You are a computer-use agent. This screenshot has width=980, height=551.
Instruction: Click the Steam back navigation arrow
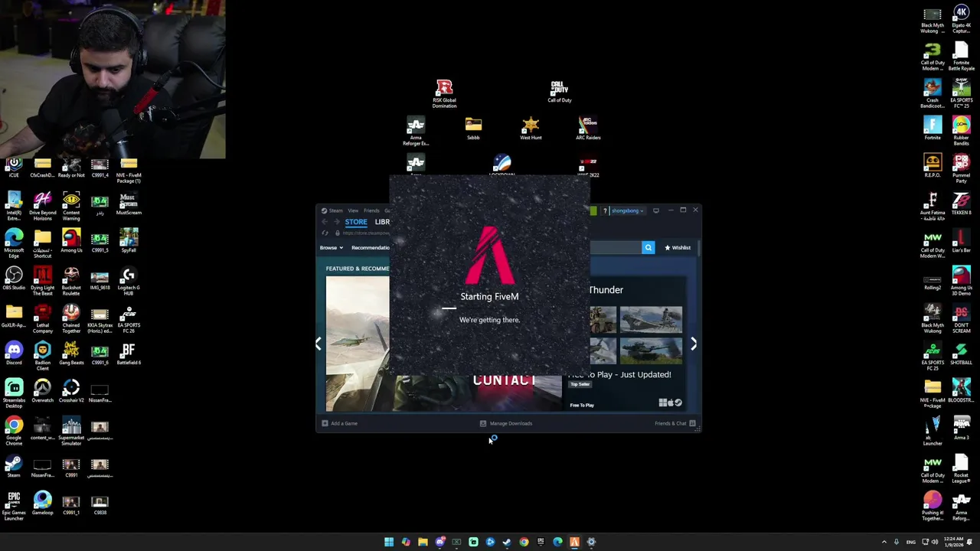[x=325, y=222]
